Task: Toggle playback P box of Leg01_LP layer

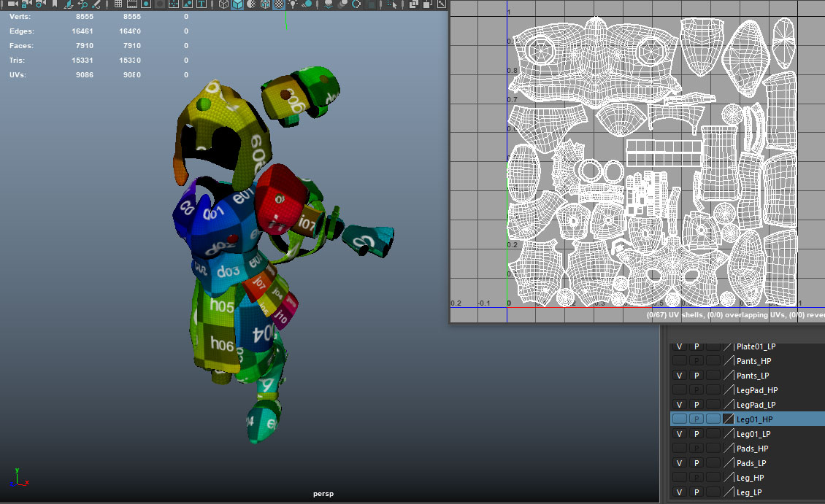Action: 697,434
